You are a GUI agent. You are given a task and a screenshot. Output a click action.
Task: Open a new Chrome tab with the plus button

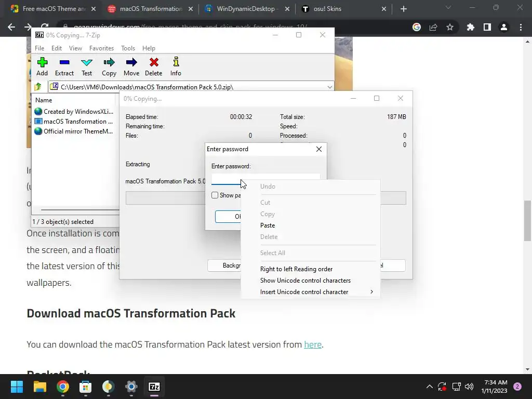[x=403, y=9]
